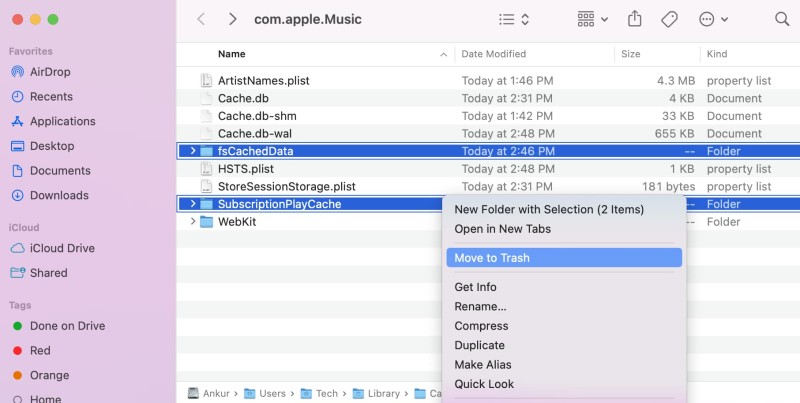Go forward with the right chevron button
Viewport: 800px width, 403px height.
coord(233,19)
